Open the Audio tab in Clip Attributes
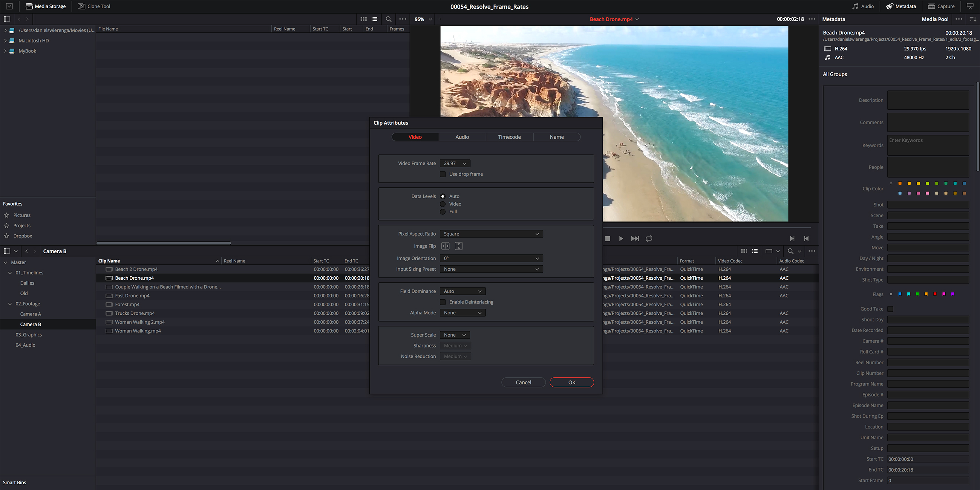Screen dimensions: 980x490 [x=462, y=137]
